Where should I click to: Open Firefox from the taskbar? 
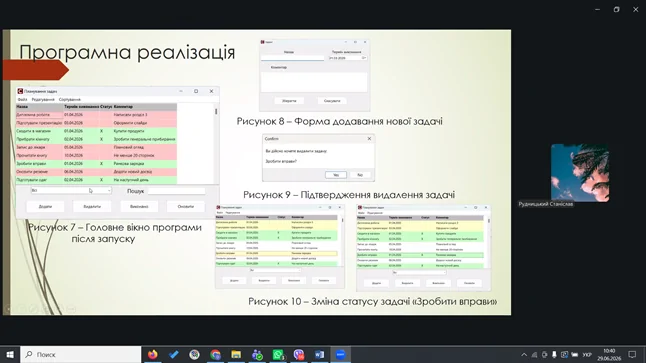pos(152,354)
